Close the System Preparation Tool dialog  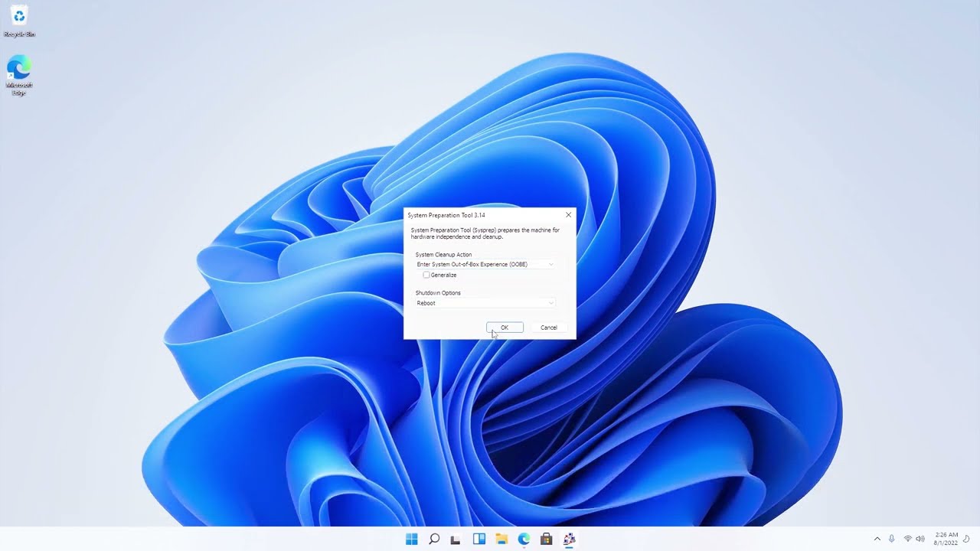point(568,215)
